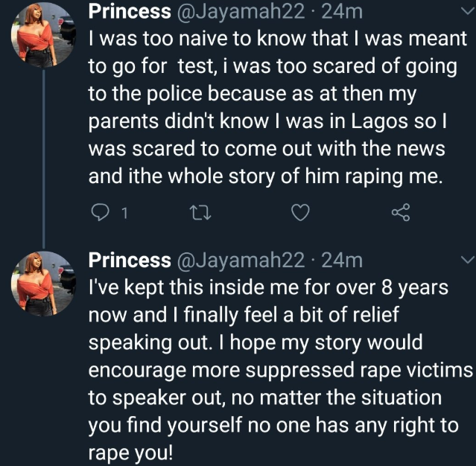Click the name Princess on the second tweet
Screen dimensions: 476x466
(x=129, y=260)
